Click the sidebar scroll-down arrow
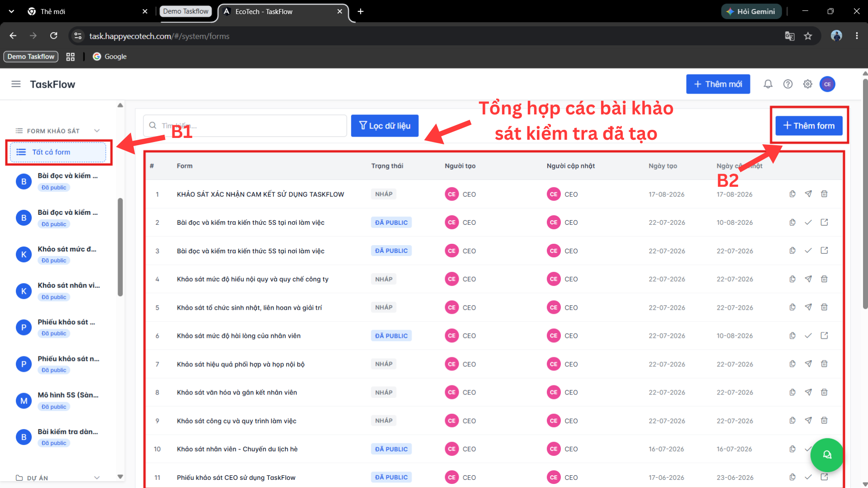This screenshot has width=868, height=488. click(x=120, y=477)
